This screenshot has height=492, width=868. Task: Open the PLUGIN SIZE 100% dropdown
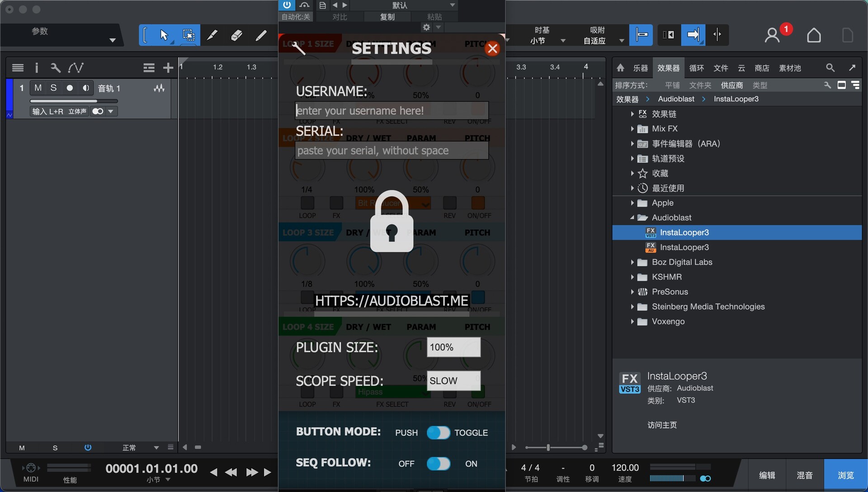coord(453,347)
